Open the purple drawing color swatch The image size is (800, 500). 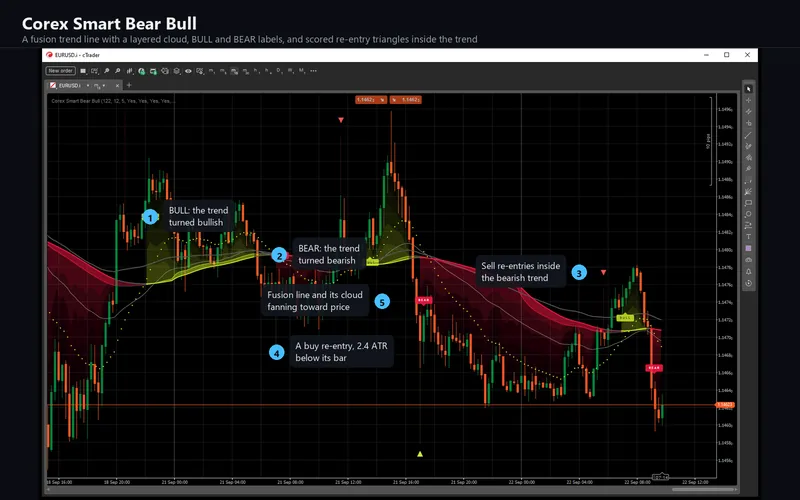[748, 248]
